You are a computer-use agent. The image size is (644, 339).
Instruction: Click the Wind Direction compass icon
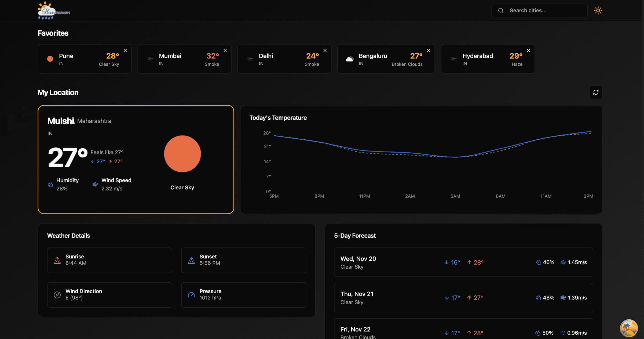tap(57, 295)
